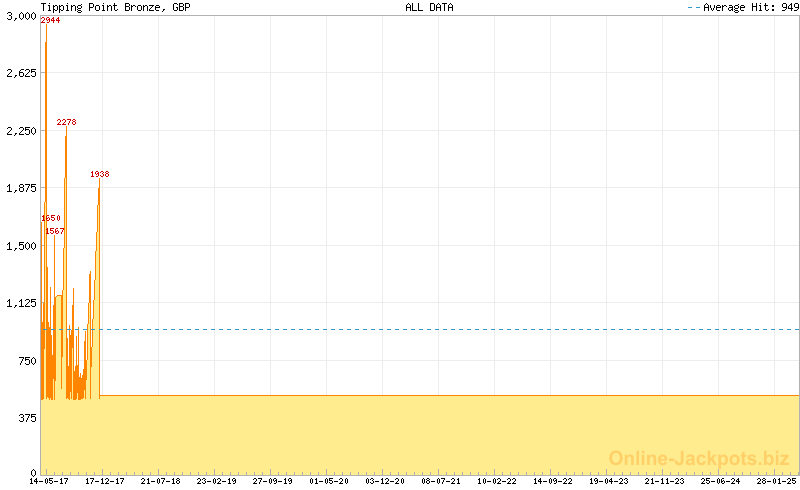Select the 17-12-17 date axis label

point(105,481)
